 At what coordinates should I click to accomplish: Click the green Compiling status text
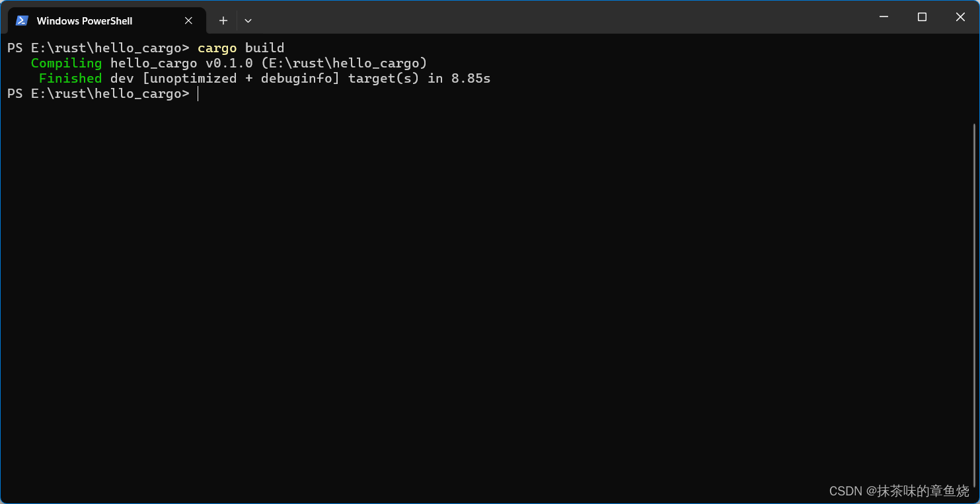(x=66, y=62)
